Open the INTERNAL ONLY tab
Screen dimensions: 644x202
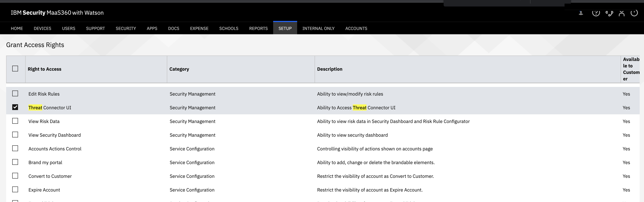[318, 28]
